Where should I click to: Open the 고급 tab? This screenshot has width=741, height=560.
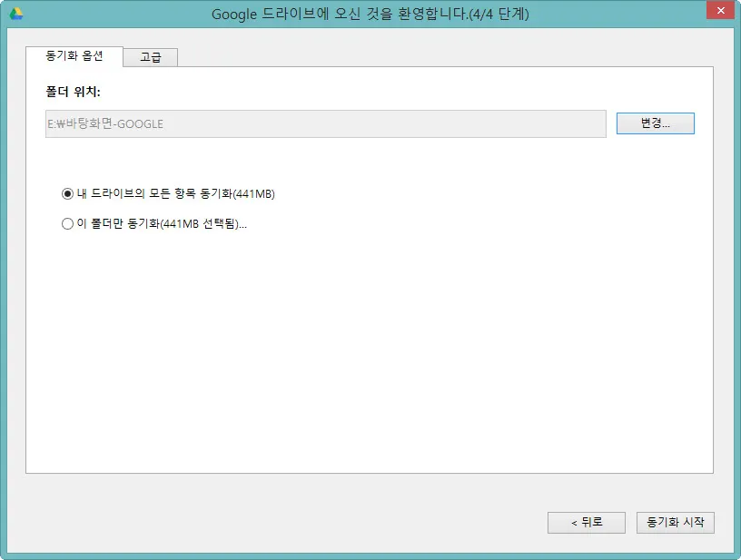pos(150,57)
